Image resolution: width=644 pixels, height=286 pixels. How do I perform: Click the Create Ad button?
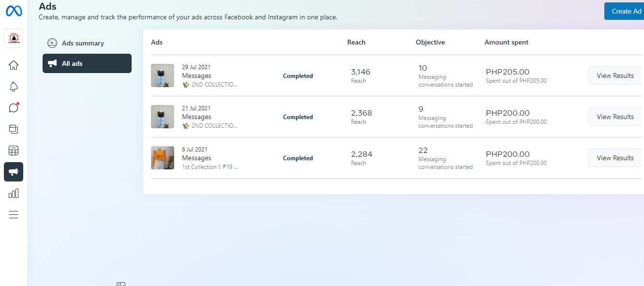pos(626,11)
